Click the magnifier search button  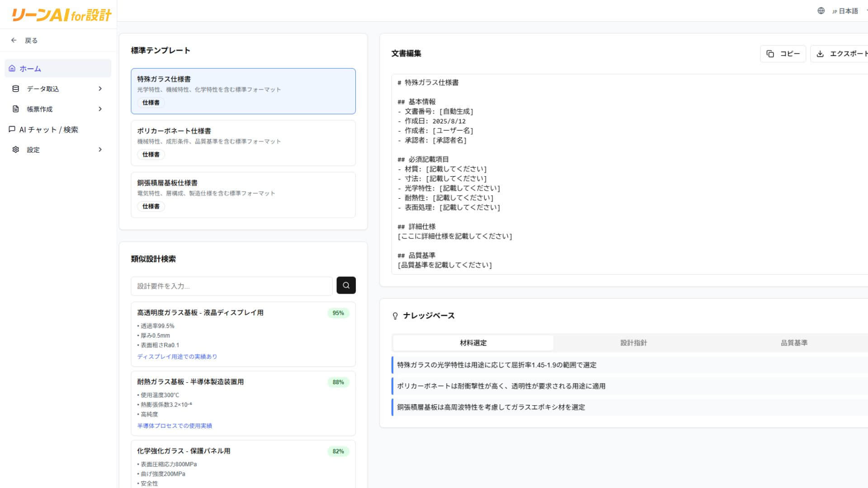click(346, 285)
